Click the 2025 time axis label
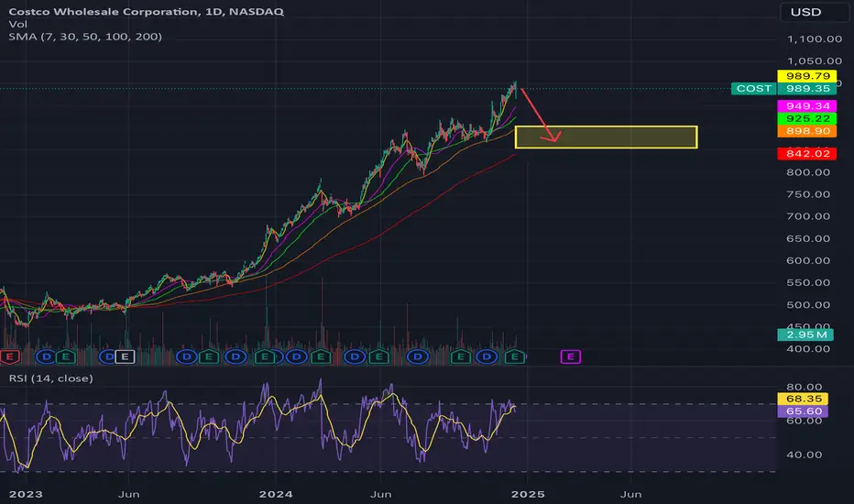The image size is (854, 504). click(x=528, y=494)
